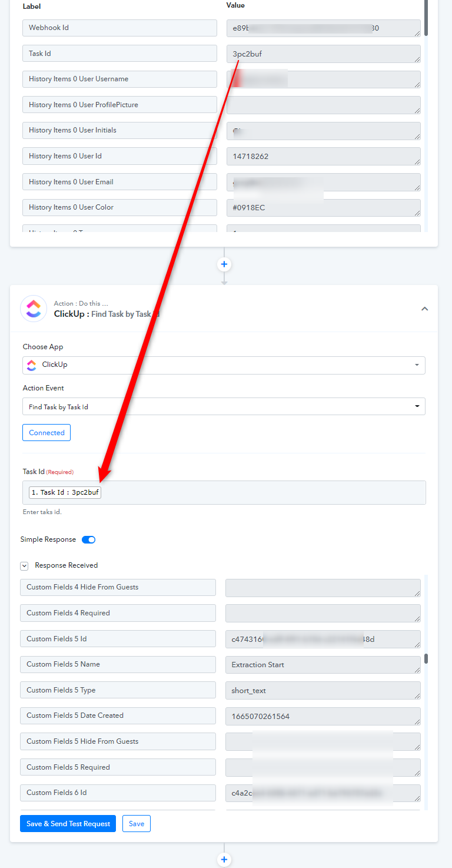The height and width of the screenshot is (868, 452).
Task: Click the Webhook Id label field
Action: (119, 28)
